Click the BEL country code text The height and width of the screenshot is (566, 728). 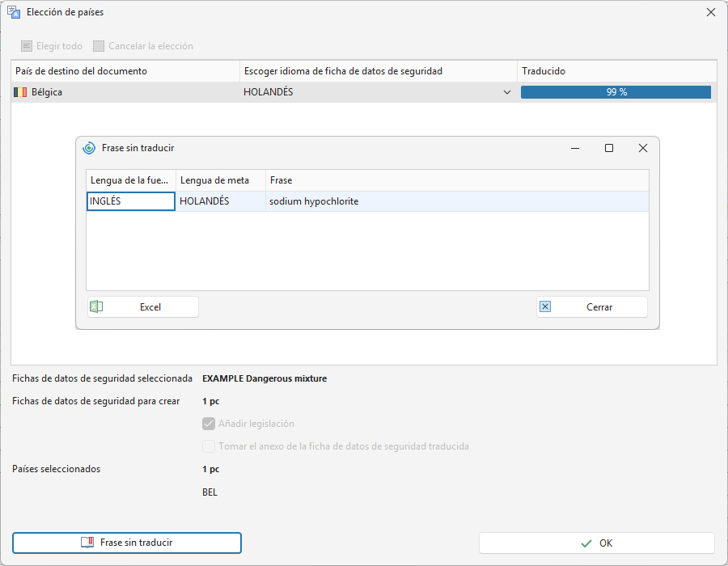tap(210, 492)
